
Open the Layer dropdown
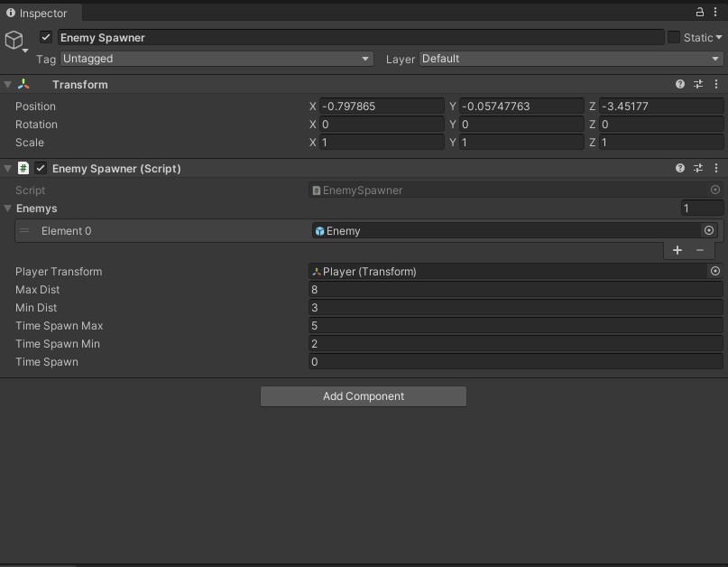tap(571, 59)
